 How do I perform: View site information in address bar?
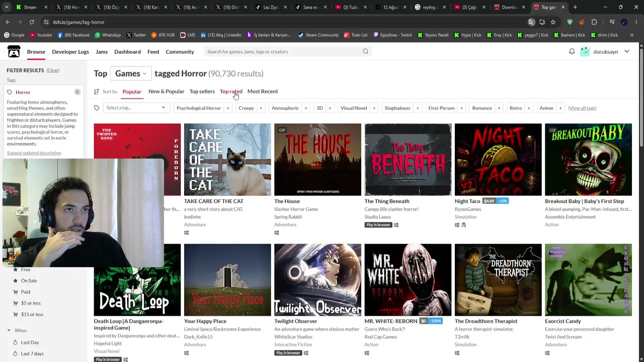pyautogui.click(x=46, y=22)
